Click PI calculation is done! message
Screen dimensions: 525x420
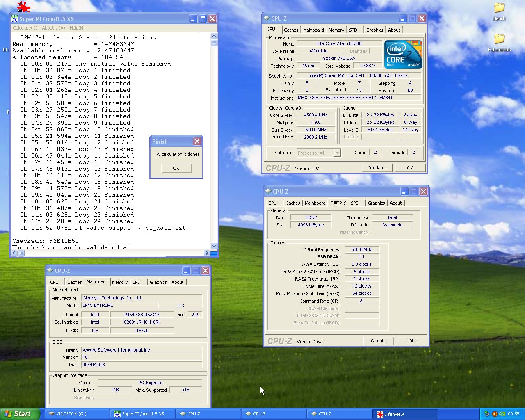[x=178, y=154]
